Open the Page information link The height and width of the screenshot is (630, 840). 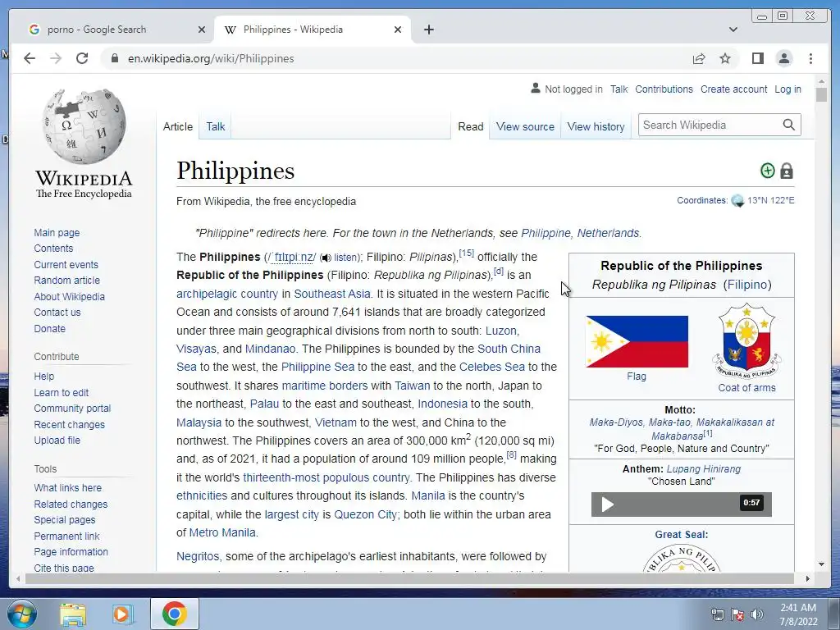tap(71, 551)
